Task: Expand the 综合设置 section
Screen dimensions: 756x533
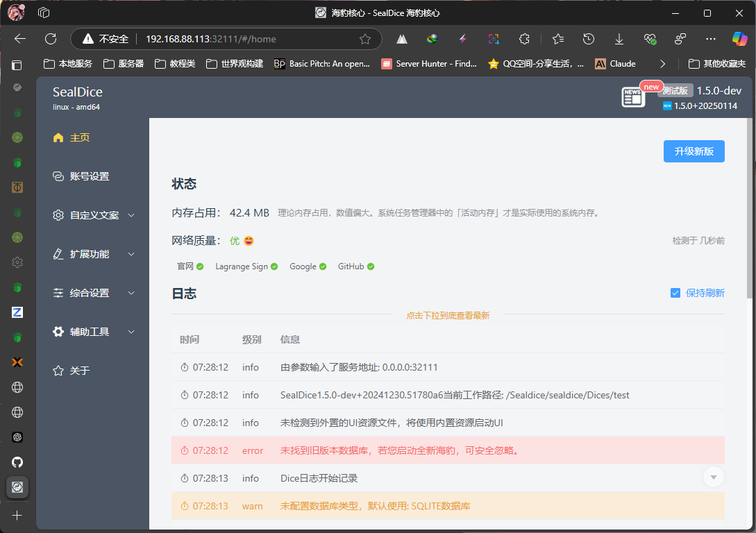Action: (x=131, y=293)
